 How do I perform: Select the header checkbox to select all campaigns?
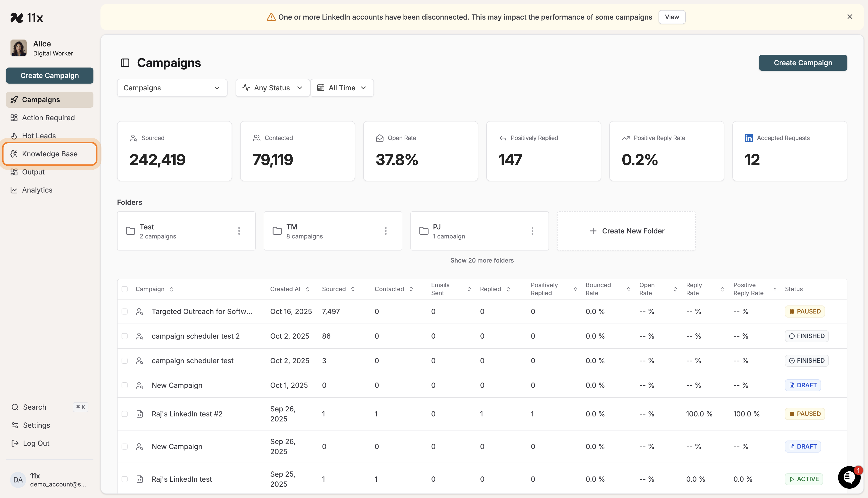click(125, 289)
